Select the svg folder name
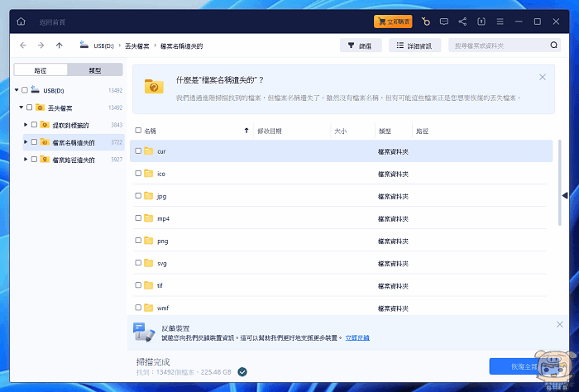Viewport: 579px width, 392px height. coord(162,263)
